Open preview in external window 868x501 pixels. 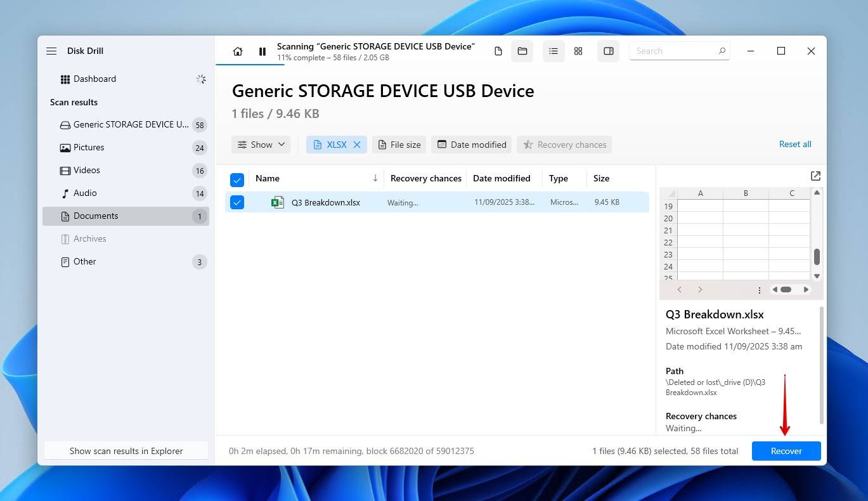[x=815, y=176]
